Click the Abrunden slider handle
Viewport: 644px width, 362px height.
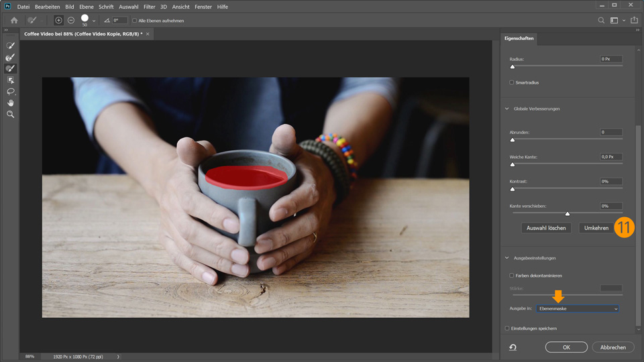[512, 140]
